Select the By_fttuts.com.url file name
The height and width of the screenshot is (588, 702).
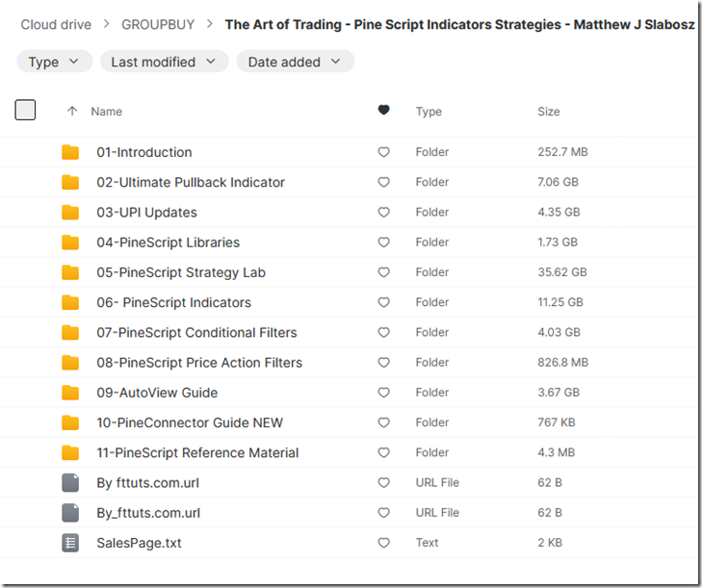pos(148,513)
